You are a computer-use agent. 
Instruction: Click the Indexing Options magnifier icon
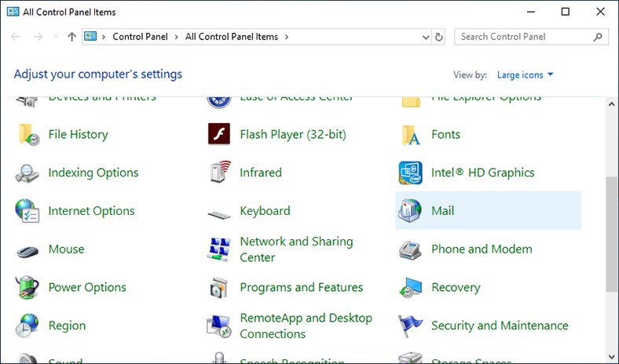click(x=27, y=173)
